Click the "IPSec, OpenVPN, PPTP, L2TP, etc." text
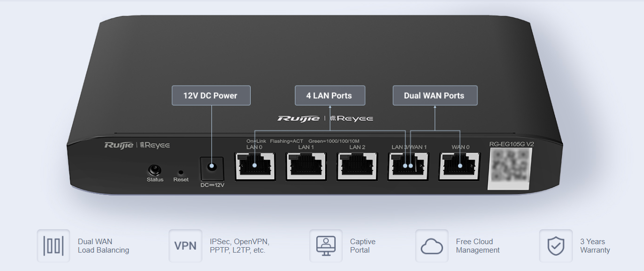The height and width of the screenshot is (271, 644). tap(240, 246)
